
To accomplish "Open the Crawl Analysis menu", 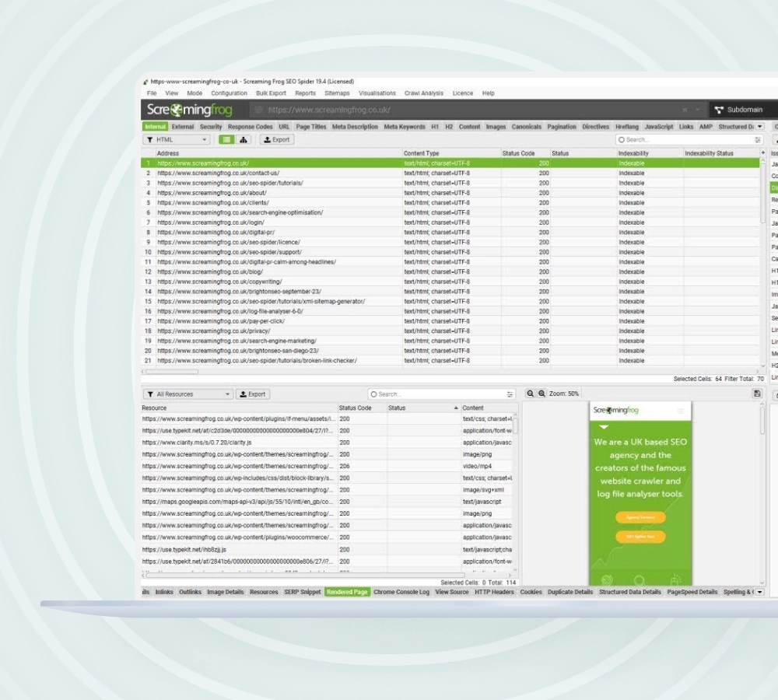I will click(424, 93).
